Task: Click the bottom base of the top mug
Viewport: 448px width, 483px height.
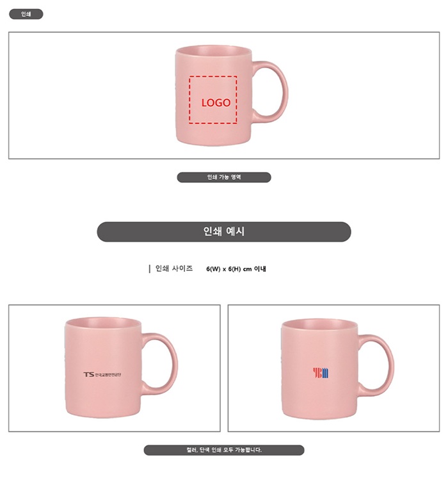Action: tap(214, 140)
